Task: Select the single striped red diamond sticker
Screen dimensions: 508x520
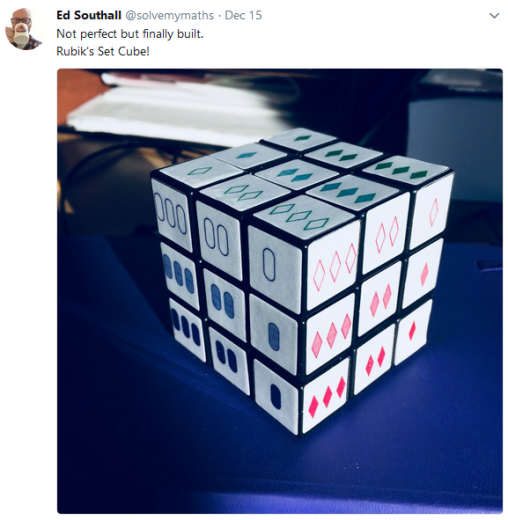Action: point(423,273)
